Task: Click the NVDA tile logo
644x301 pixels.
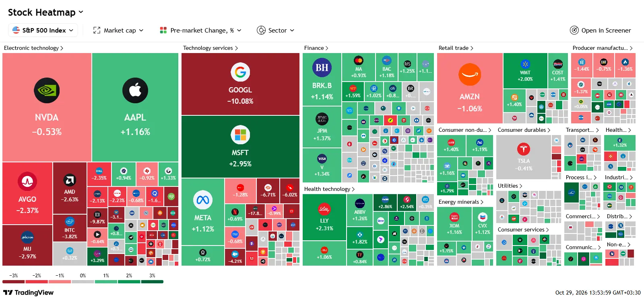Action: click(47, 90)
